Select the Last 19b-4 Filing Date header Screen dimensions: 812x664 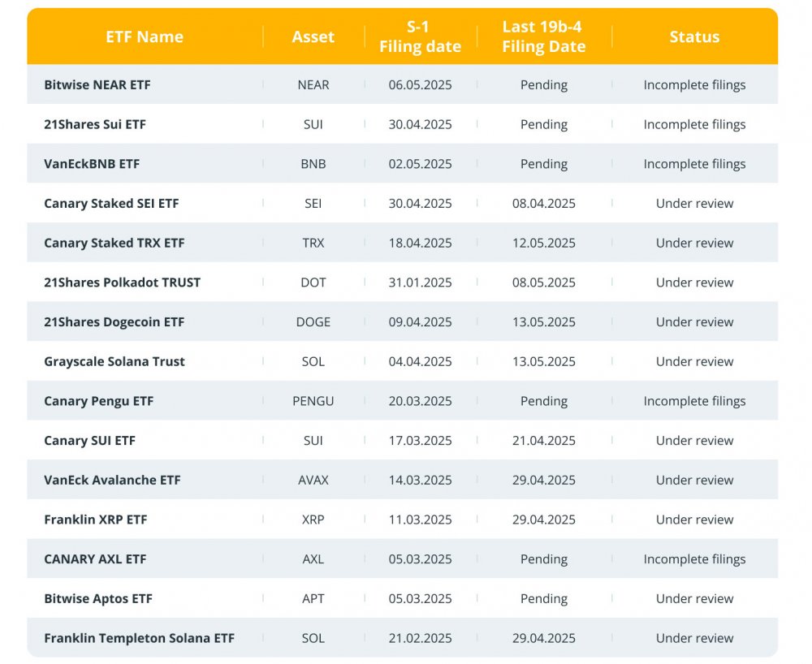pyautogui.click(x=544, y=37)
